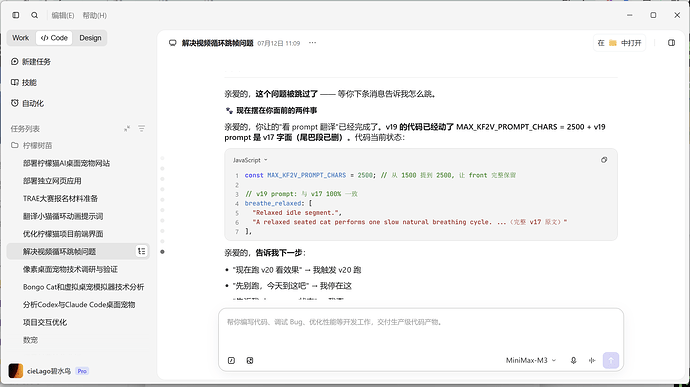Open the task list filter icon

(x=141, y=129)
